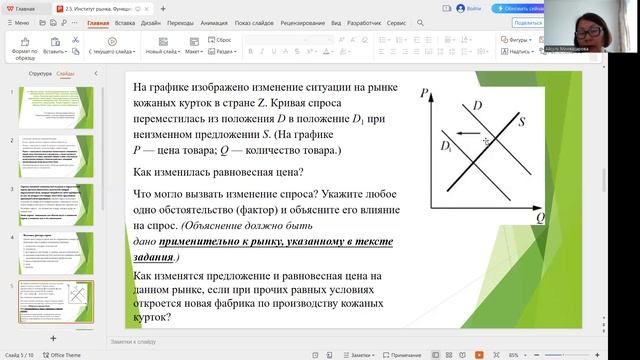The image size is (640, 360).
Task: Toggle Notes (Заметки) pane in status bar
Action: coord(359,355)
